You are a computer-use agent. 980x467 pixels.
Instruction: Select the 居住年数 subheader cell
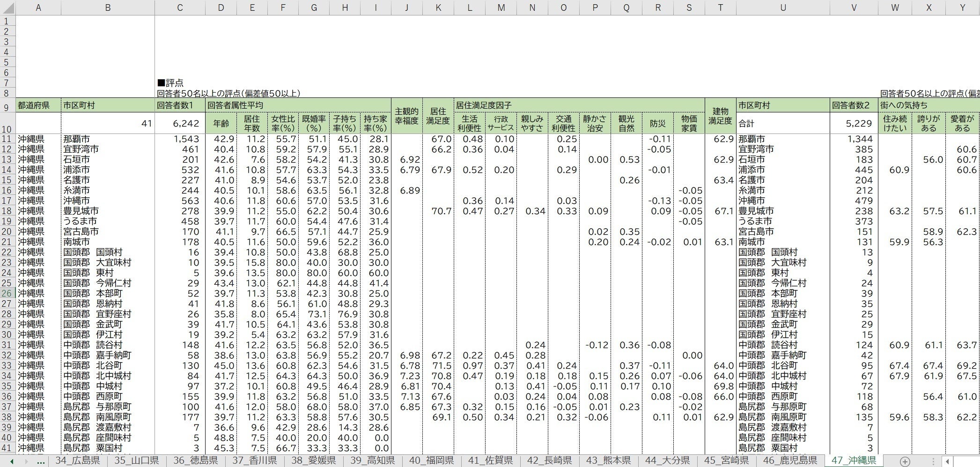[x=252, y=123]
